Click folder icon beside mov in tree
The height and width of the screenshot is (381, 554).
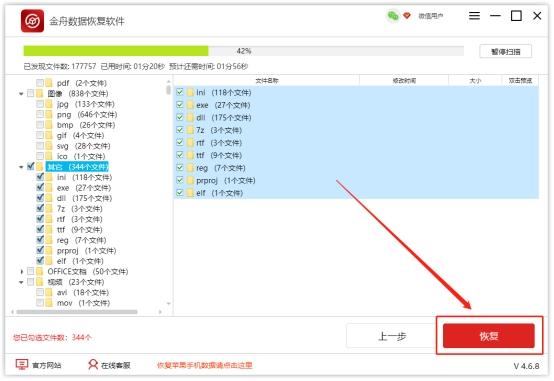(x=49, y=303)
